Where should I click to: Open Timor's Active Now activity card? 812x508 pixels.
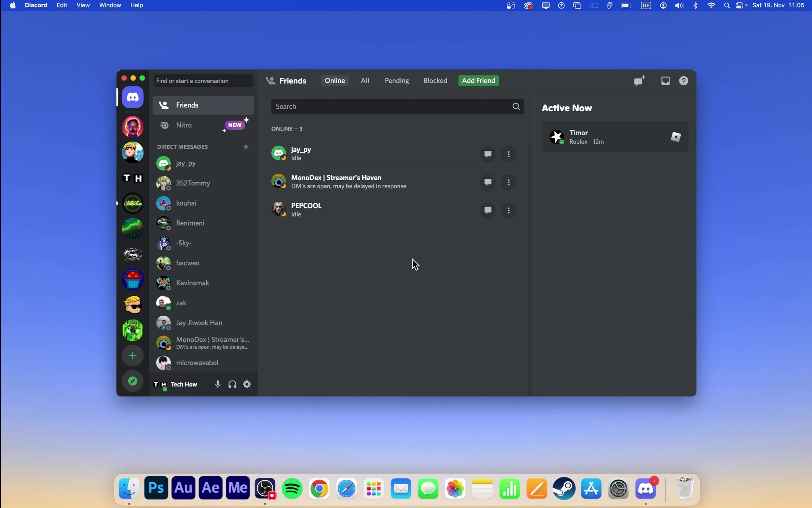click(x=615, y=137)
